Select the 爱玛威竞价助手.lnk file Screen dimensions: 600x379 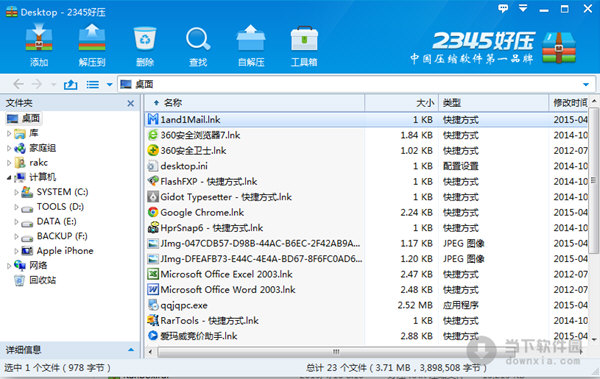click(x=367, y=336)
